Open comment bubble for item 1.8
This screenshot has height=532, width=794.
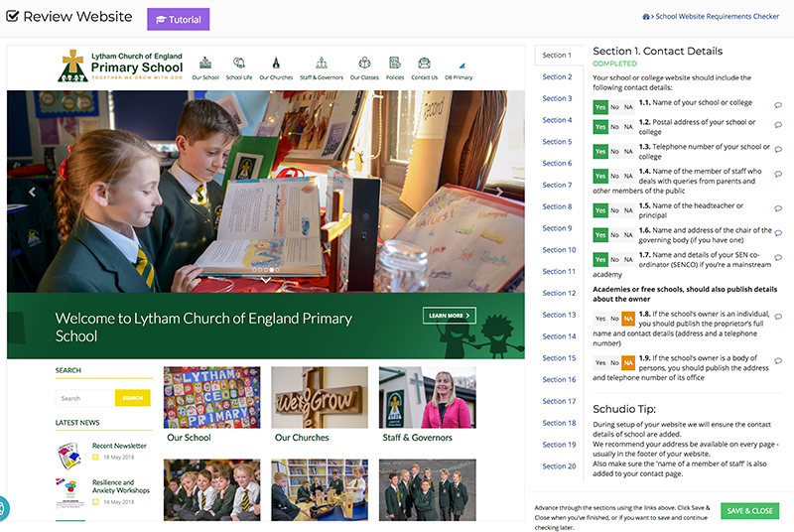pos(778,317)
